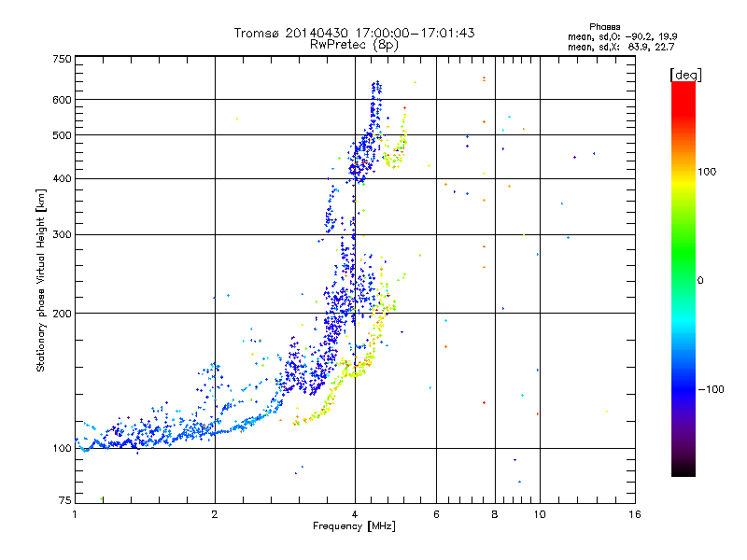Click the y-axis tick label "300"

click(62, 234)
